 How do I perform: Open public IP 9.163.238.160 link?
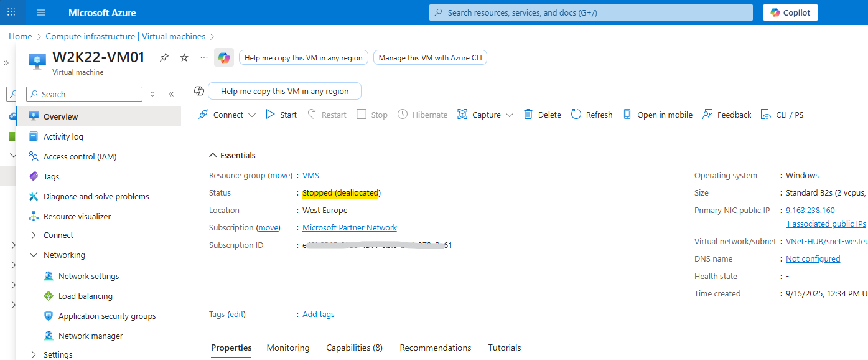(810, 211)
